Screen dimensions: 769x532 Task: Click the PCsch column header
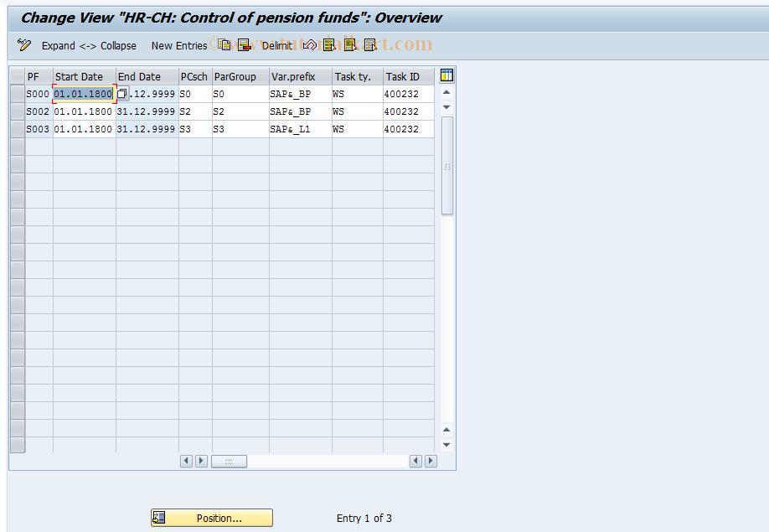195,76
